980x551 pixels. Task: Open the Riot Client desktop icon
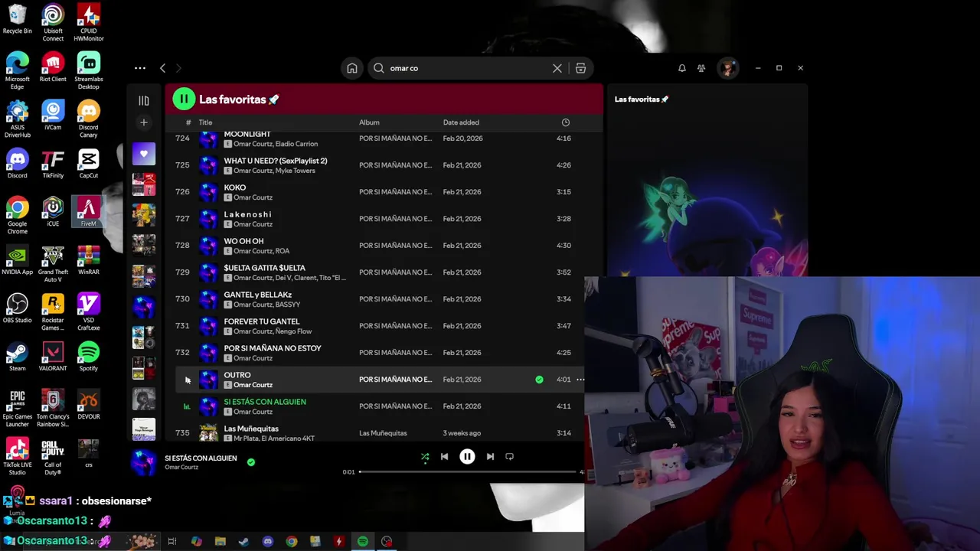pos(53,67)
